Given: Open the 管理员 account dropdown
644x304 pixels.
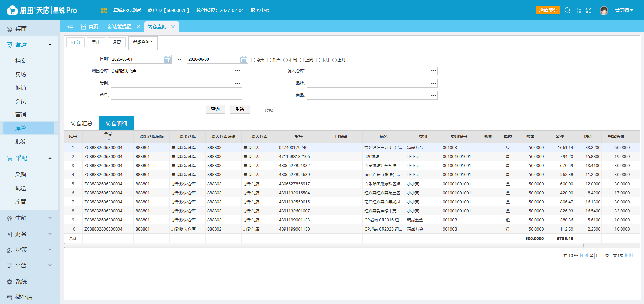Looking at the screenshot, I should [624, 10].
